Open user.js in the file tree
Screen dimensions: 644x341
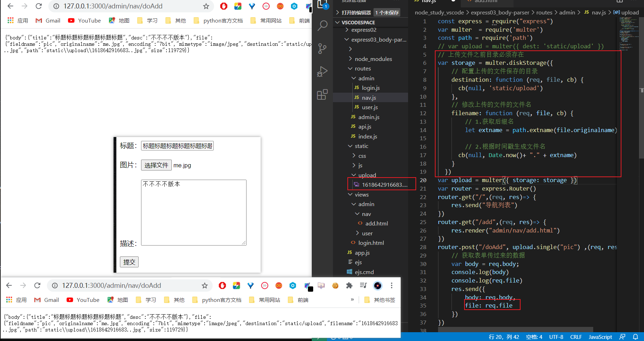(x=370, y=107)
